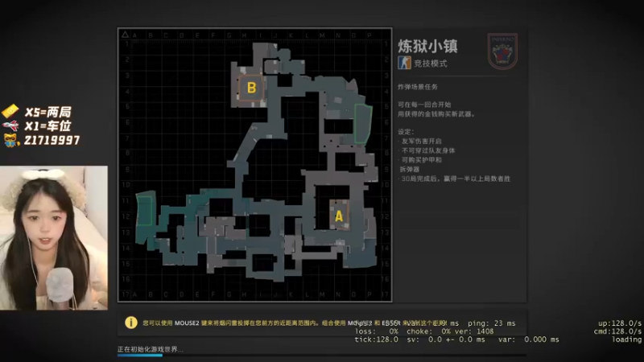Click the competitive mode icon beside 竞技模式

pyautogui.click(x=404, y=63)
